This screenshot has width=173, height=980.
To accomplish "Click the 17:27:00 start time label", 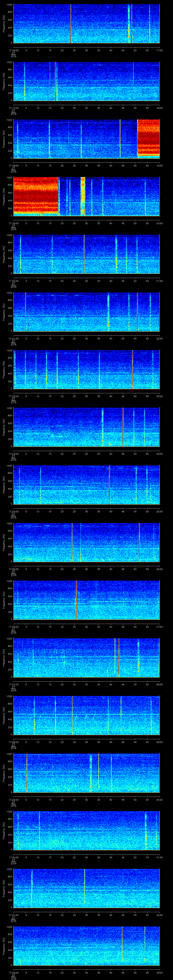I will coord(13,684).
